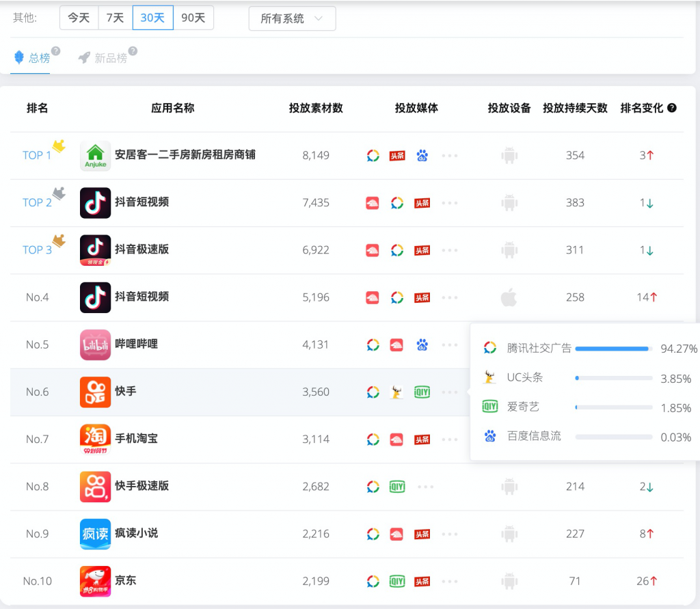The height and width of the screenshot is (609, 700).
Task: Expand more media dots in the 哔哩哔哩 row
Action: (450, 344)
